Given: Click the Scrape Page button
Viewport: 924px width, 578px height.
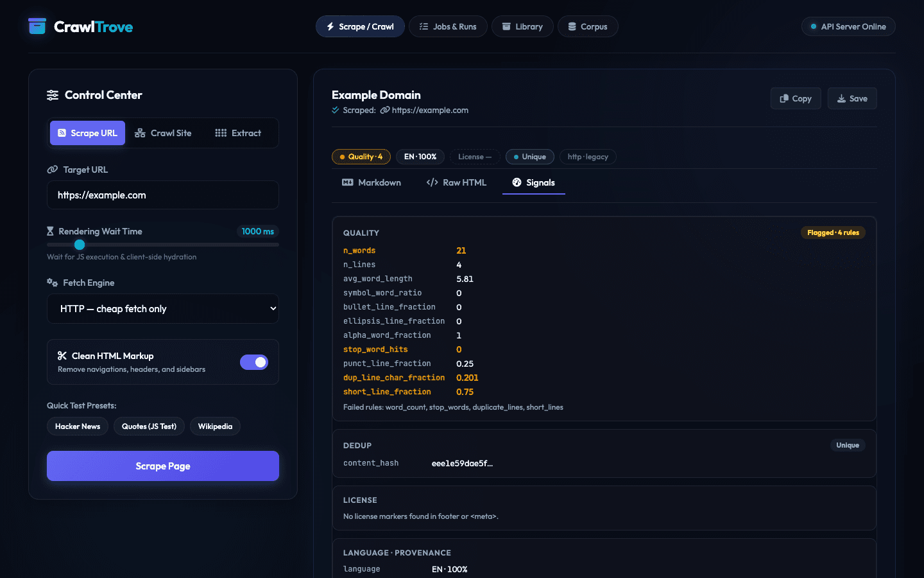Looking at the screenshot, I should [x=163, y=466].
